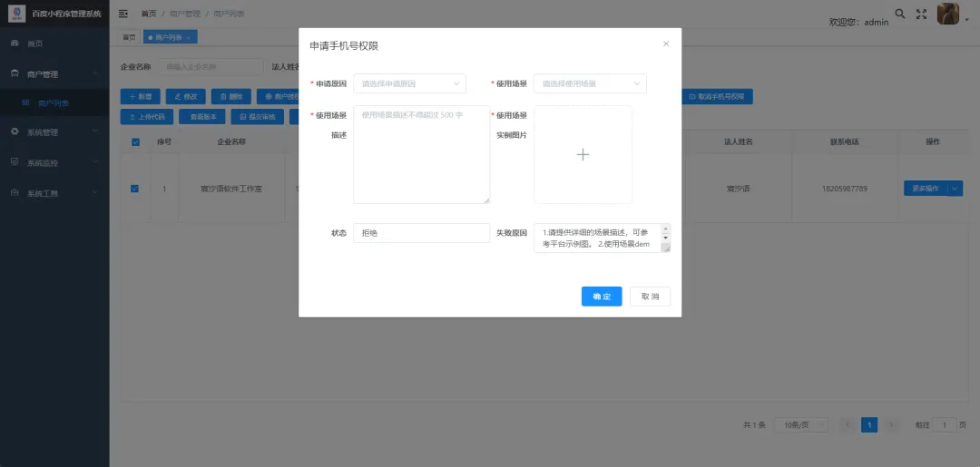980x467 pixels.
Task: Click the 查看版本 button
Action: coord(202,117)
